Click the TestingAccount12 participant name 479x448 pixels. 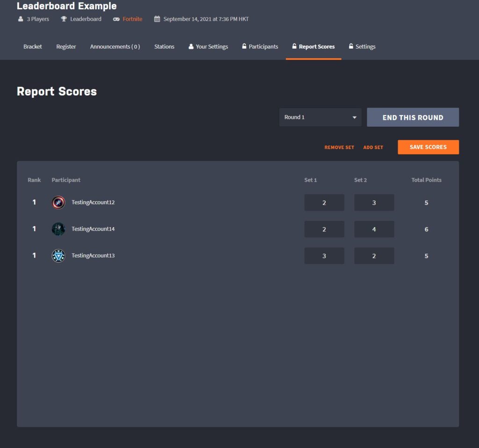click(93, 202)
